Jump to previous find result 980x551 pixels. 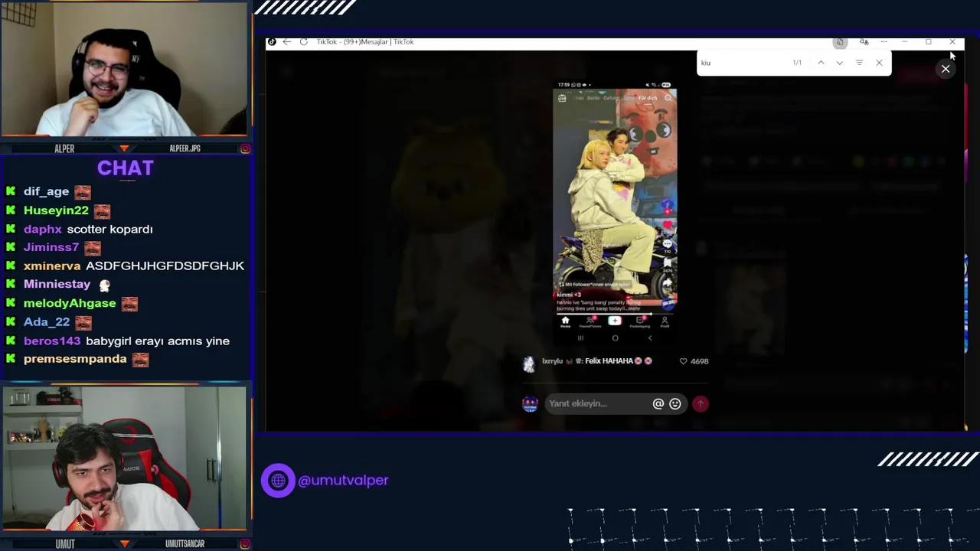[821, 63]
